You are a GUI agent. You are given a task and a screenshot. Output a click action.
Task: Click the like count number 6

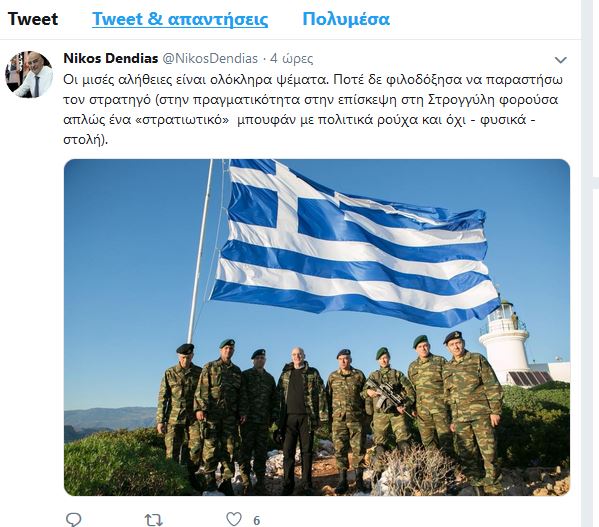(257, 520)
